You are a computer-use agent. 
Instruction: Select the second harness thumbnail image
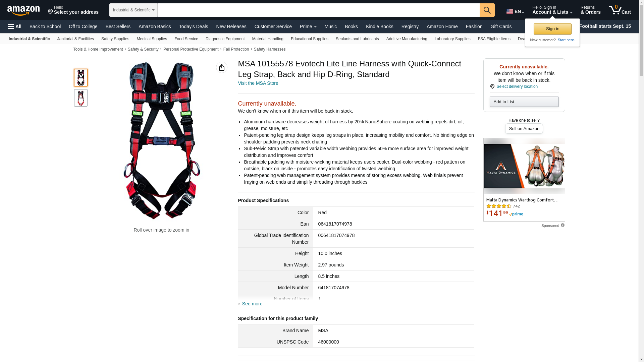(x=80, y=98)
